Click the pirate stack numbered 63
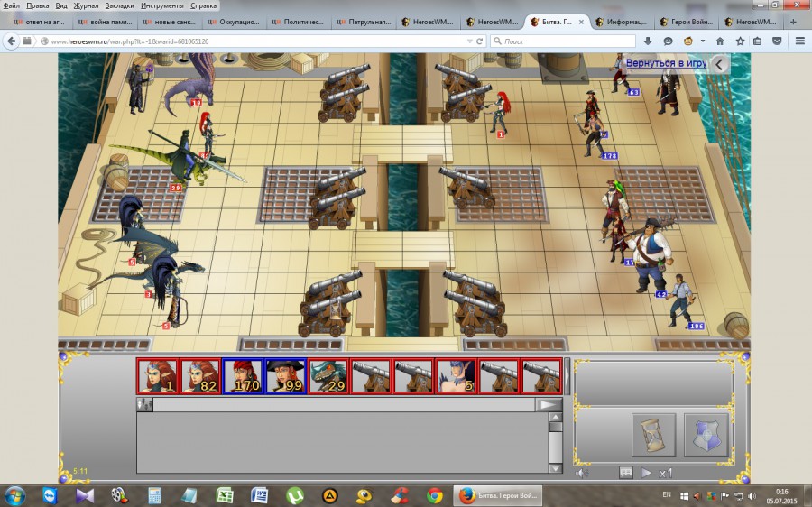Screen dimensions: 812x507 click(x=621, y=74)
